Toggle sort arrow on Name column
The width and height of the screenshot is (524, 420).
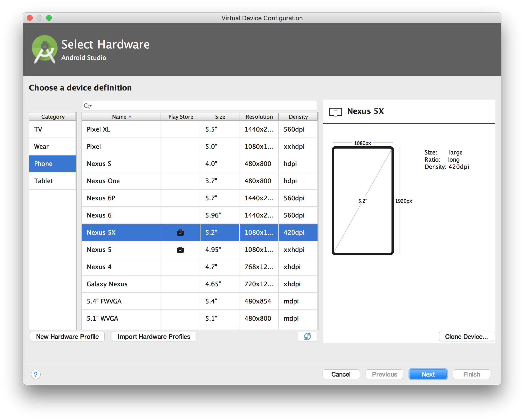point(130,117)
